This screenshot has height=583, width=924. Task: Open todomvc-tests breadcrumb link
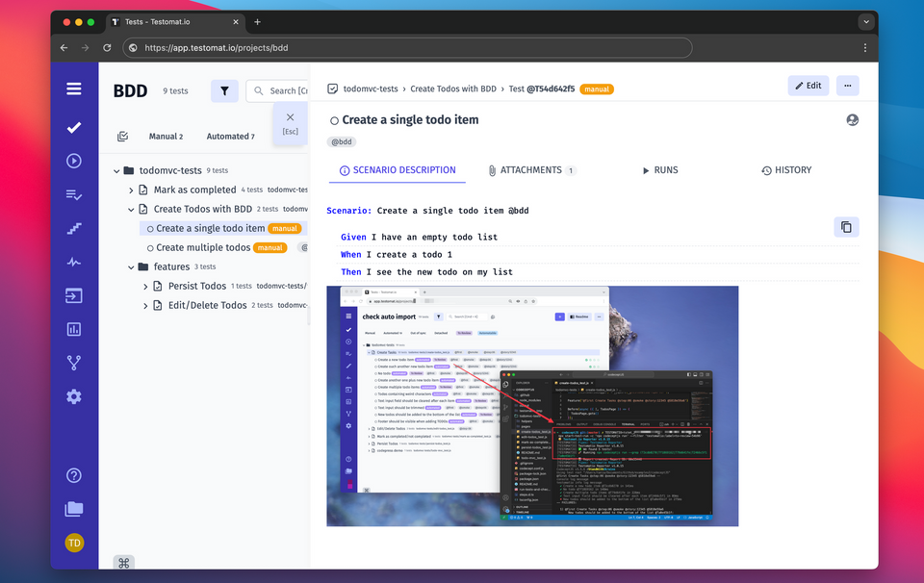click(371, 89)
